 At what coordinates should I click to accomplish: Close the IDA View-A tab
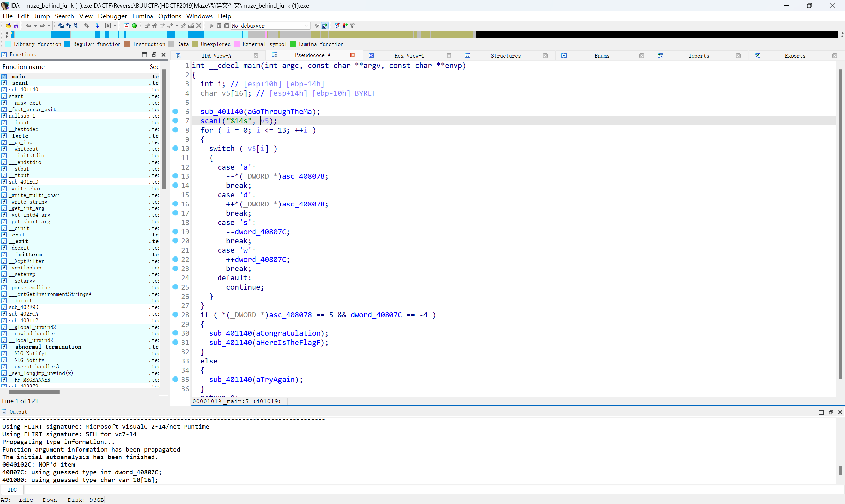(x=255, y=56)
